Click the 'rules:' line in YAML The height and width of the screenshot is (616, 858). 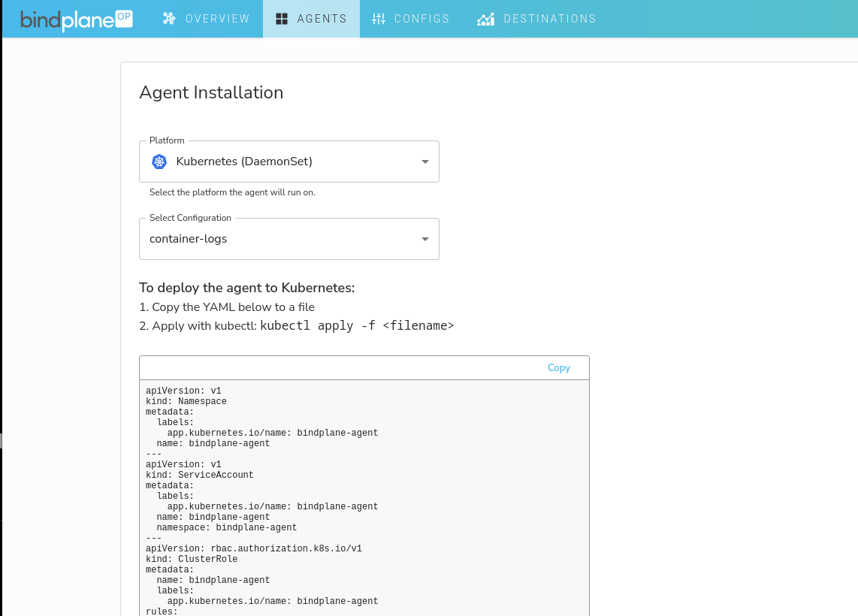[x=162, y=611]
